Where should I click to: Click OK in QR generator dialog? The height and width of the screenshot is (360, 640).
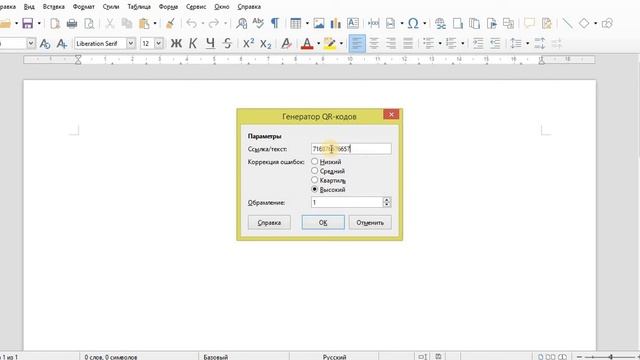coord(323,222)
